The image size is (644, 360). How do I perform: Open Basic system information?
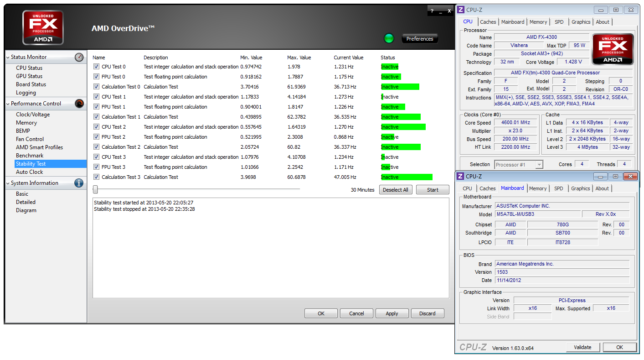(x=22, y=194)
